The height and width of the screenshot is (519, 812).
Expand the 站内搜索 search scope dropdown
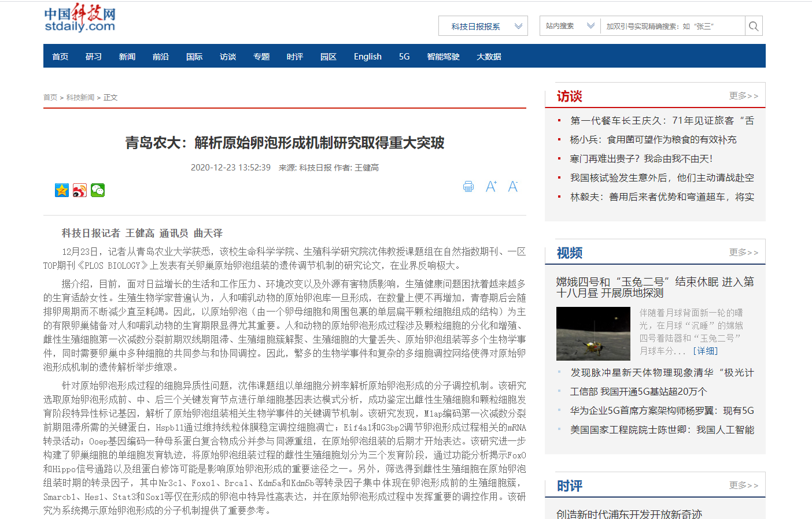(569, 26)
